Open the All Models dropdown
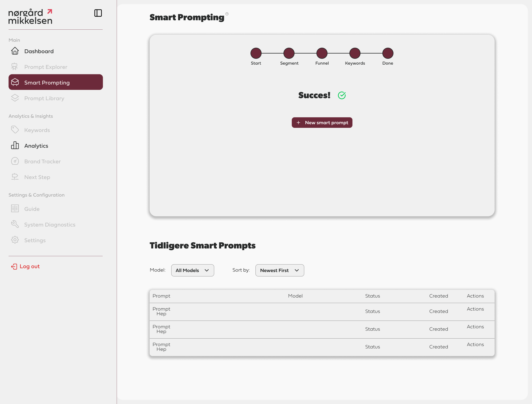Screen dimensions: 532x404 point(193,270)
